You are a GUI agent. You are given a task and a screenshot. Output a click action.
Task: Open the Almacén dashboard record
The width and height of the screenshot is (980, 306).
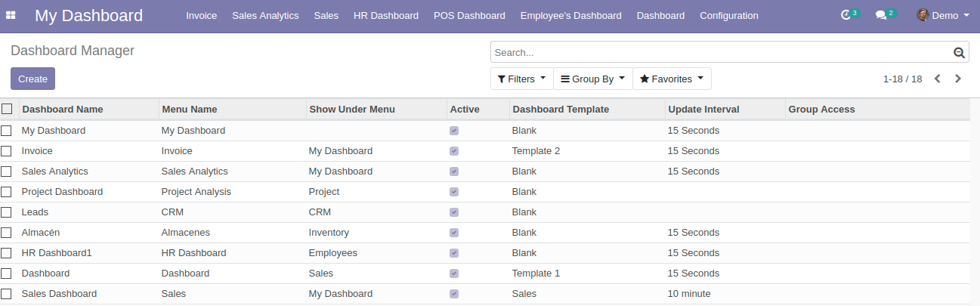pos(41,233)
